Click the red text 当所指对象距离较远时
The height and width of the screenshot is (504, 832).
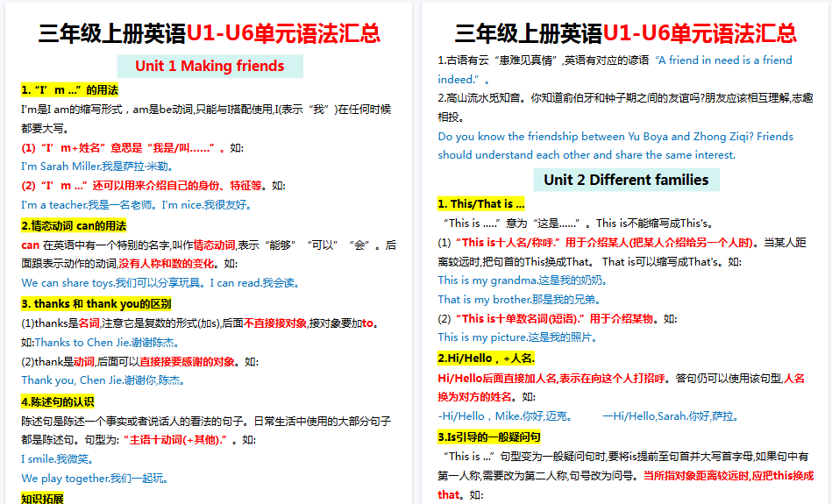(x=696, y=475)
